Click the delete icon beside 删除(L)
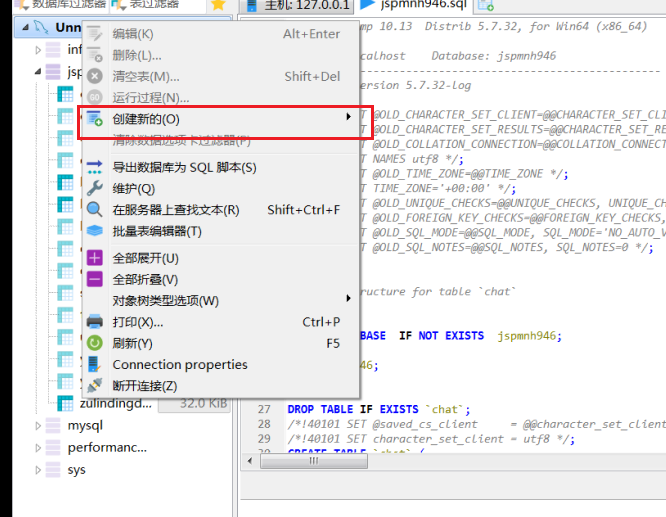 [94, 54]
